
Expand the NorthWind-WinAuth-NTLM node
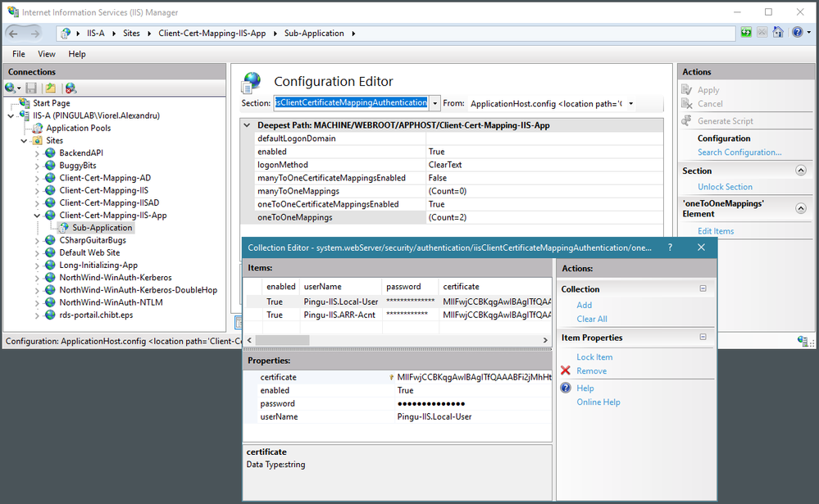point(37,302)
